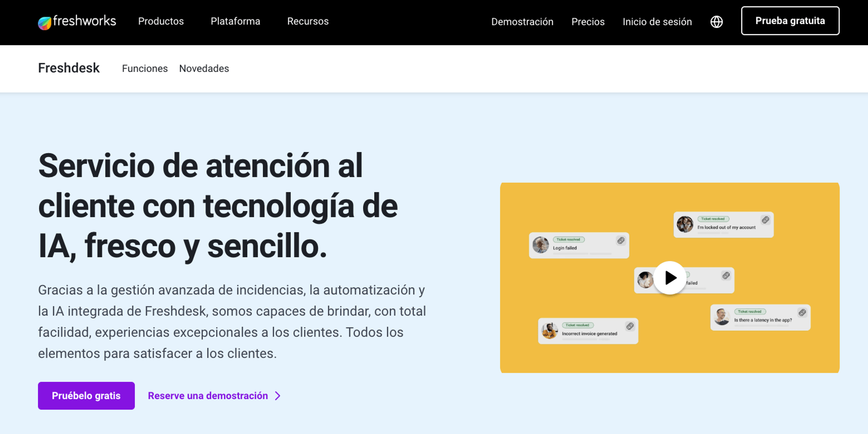The width and height of the screenshot is (868, 434).
Task: Open the Productos menu
Action: pyautogui.click(x=161, y=21)
